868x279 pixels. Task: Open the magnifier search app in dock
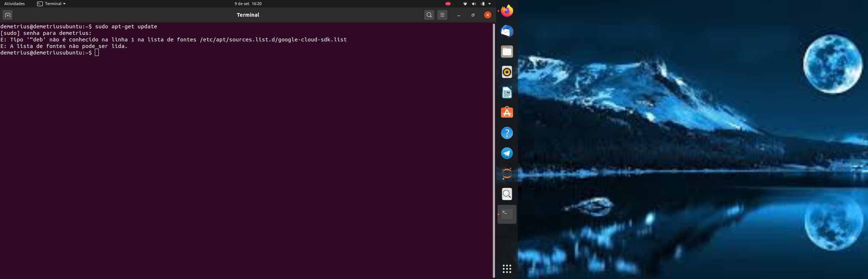(x=507, y=194)
